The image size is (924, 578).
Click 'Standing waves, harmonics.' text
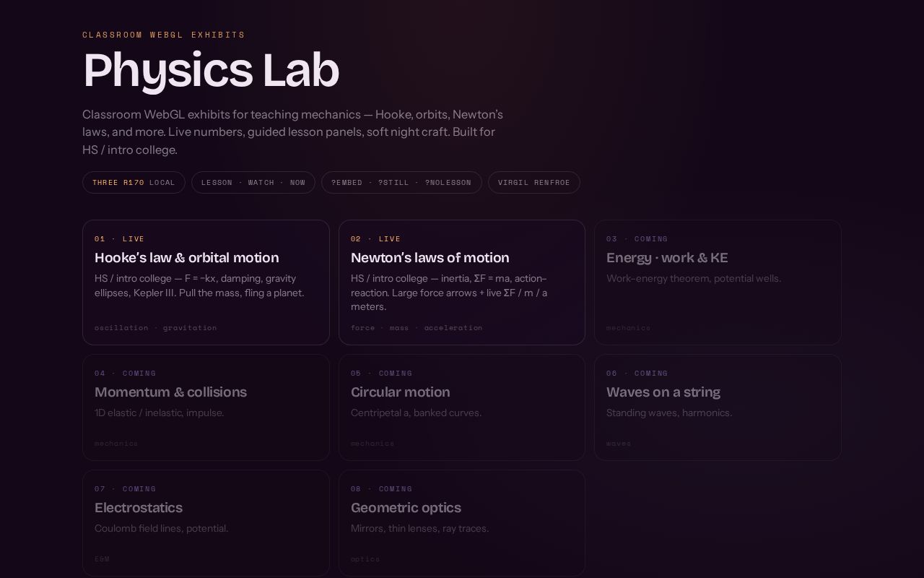pos(669,413)
